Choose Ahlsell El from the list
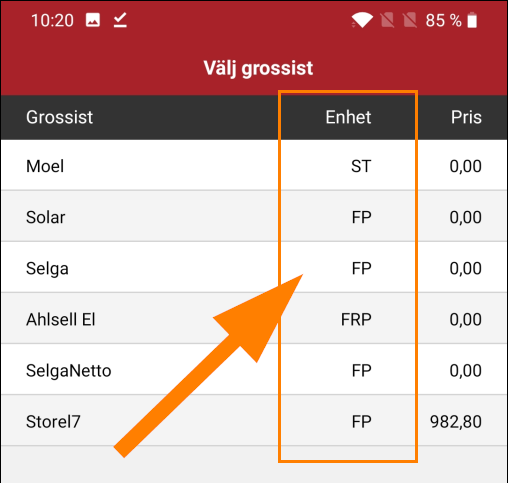Viewport: 508px width, 483px height. 254,318
